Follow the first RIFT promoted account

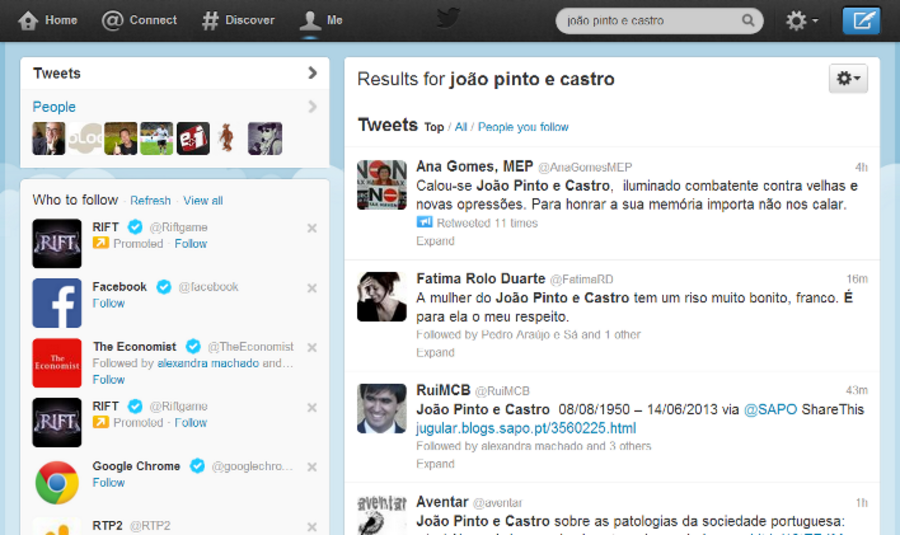[191, 243]
